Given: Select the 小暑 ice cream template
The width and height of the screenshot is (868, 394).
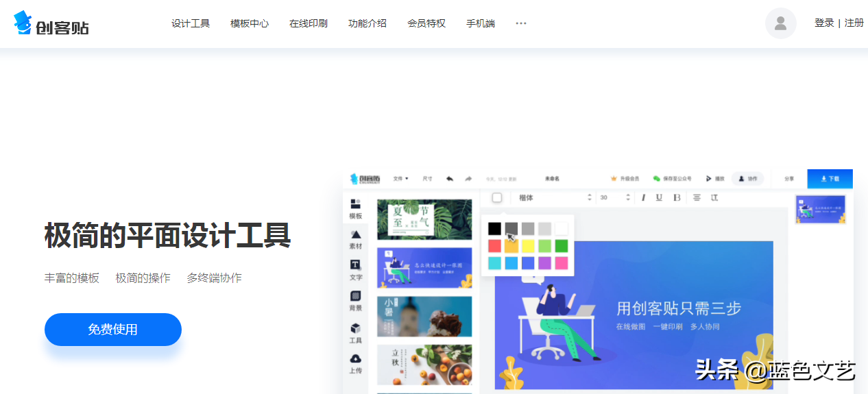Looking at the screenshot, I should pyautogui.click(x=424, y=317).
